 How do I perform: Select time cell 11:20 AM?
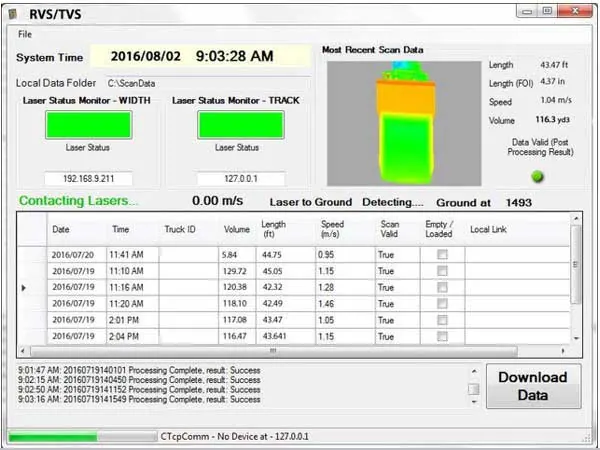[x=132, y=304]
